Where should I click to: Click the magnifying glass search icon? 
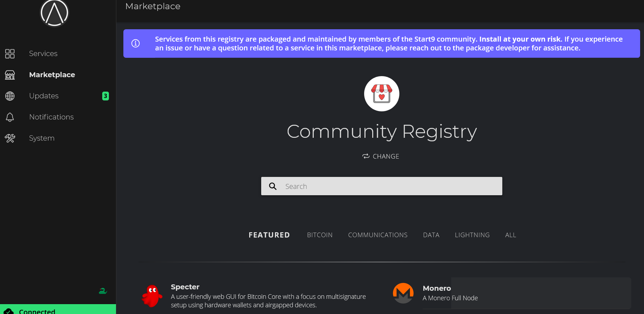(273, 186)
